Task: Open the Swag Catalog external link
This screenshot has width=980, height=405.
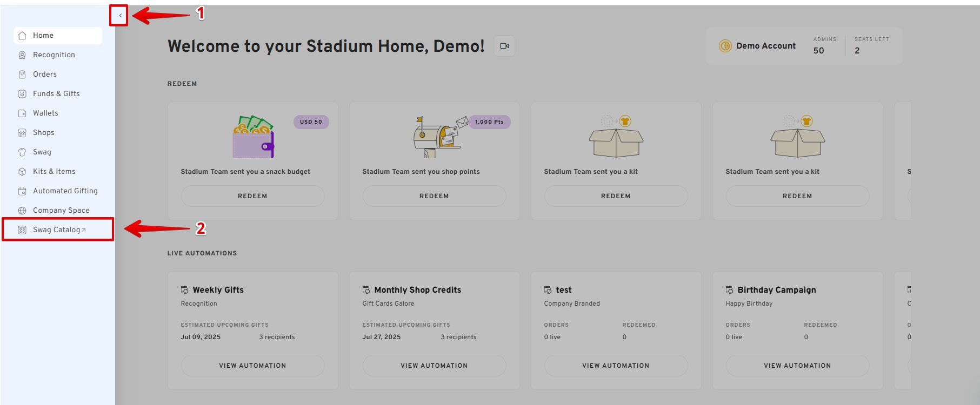Action: [x=57, y=230]
